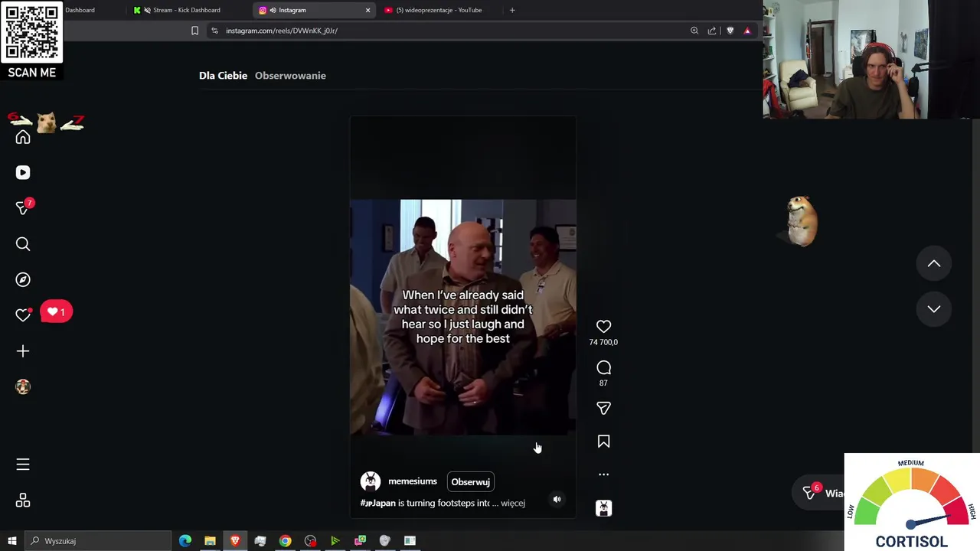The height and width of the screenshot is (551, 980).
Task: Open the Explore compass icon
Action: [23, 280]
